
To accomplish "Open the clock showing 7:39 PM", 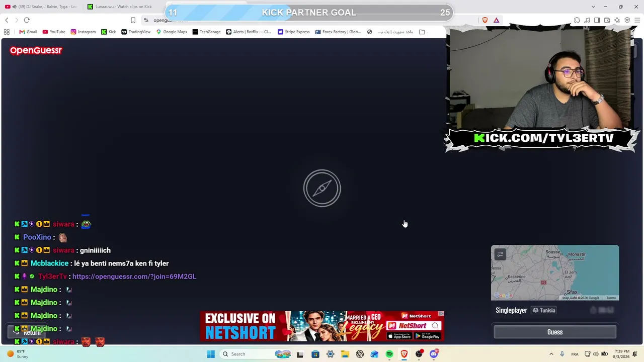I will (x=622, y=354).
